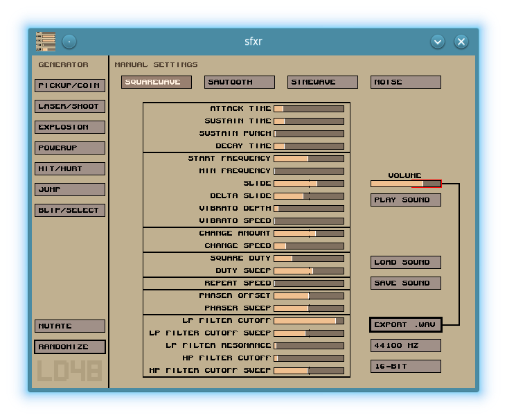The height and width of the screenshot is (420, 507).
Task: Generate a Hit/Hurt sound
Action: pyautogui.click(x=70, y=168)
